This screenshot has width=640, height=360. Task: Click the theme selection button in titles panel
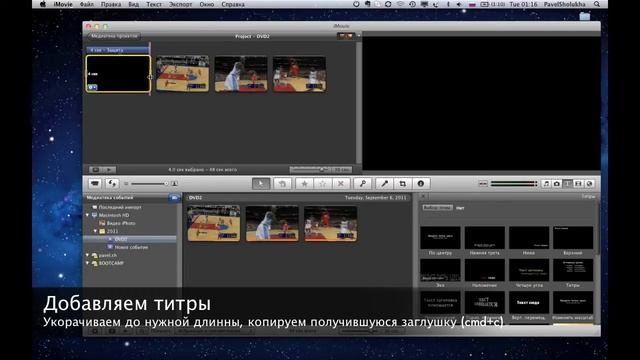pos(437,207)
